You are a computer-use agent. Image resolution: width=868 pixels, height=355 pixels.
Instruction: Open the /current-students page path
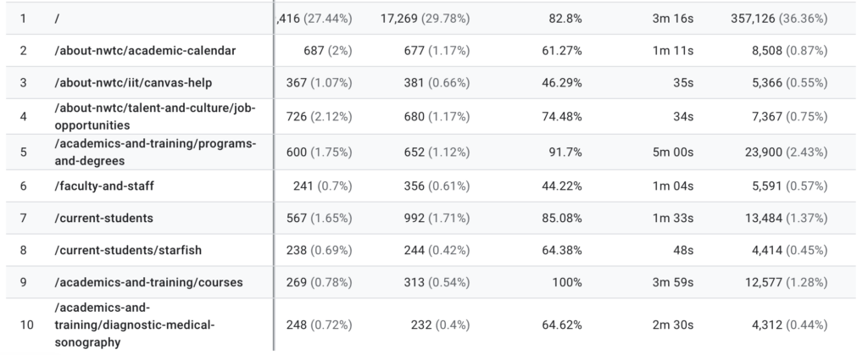tap(103, 218)
